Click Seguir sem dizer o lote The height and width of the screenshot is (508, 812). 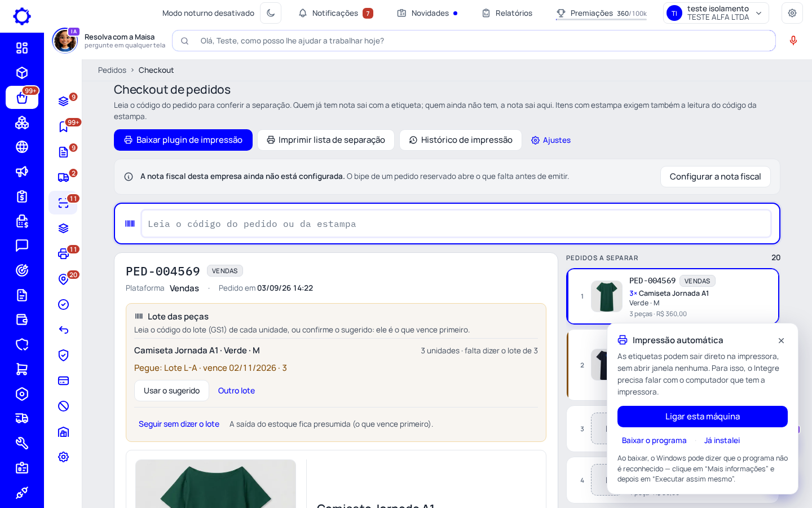click(x=179, y=424)
